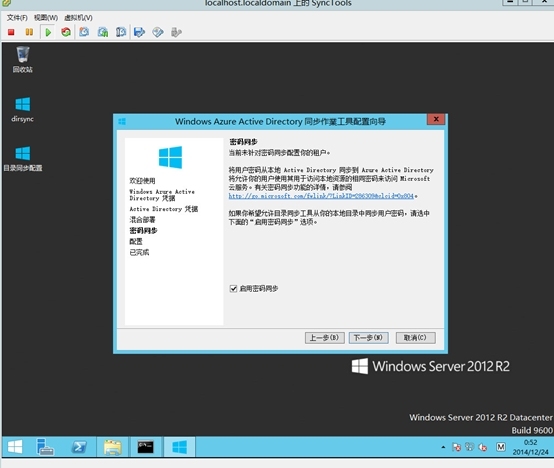This screenshot has width=554, height=468.
Task: Click 混合部署 step in wizard sidebar
Action: click(142, 220)
